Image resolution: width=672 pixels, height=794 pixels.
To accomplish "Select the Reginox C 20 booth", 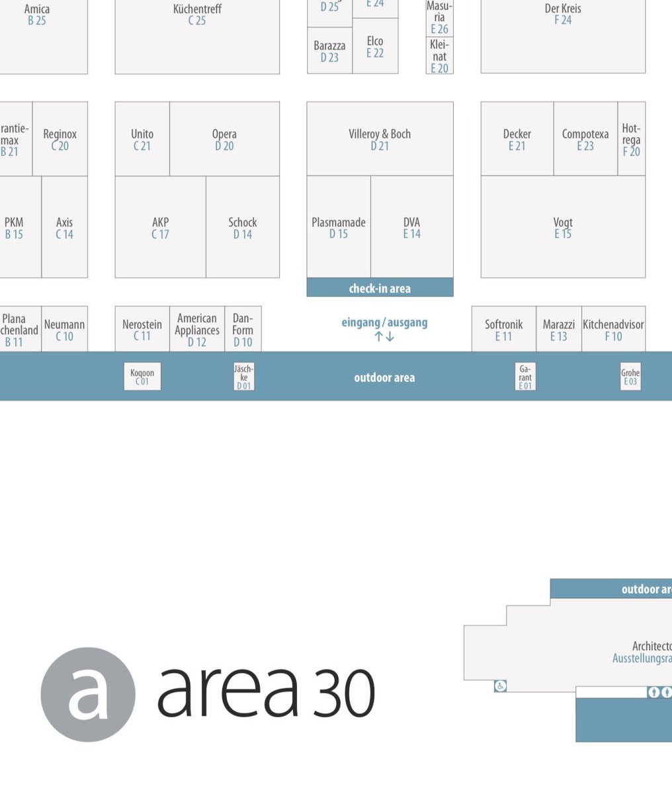I will pyautogui.click(x=60, y=139).
